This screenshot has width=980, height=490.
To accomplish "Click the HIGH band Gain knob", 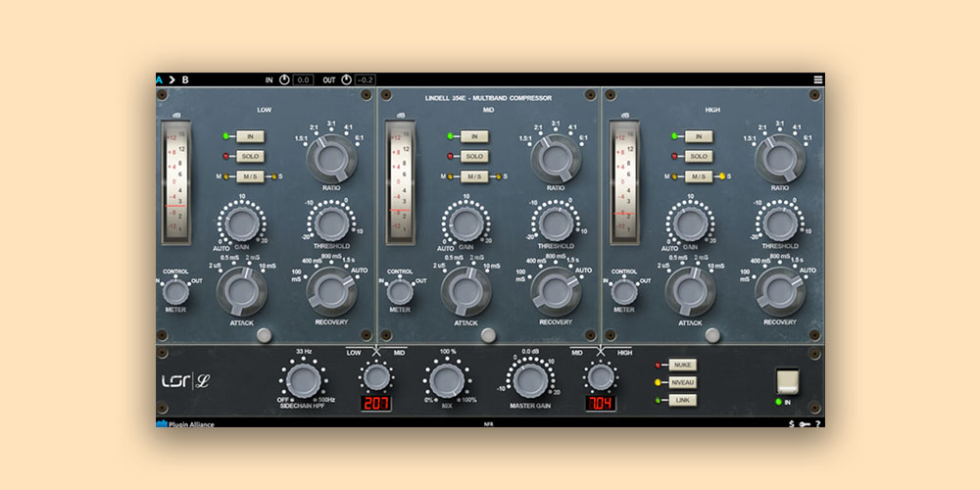I will pos(690,223).
